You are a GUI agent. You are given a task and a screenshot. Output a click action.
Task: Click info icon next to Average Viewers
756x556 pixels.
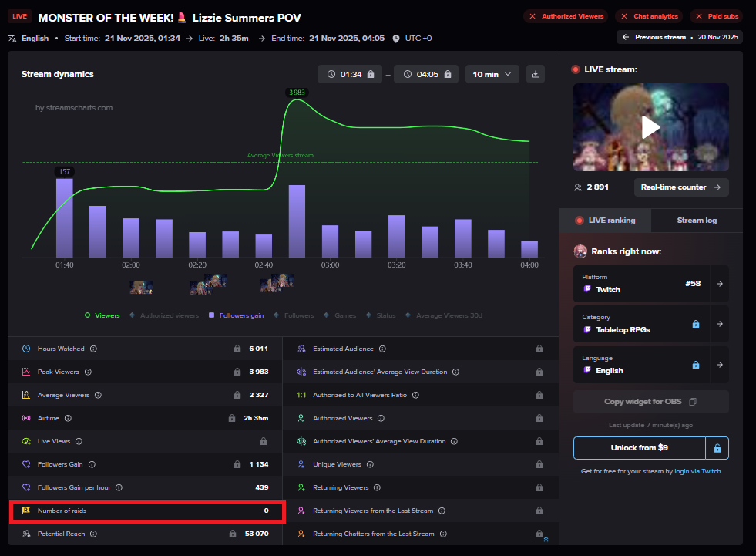[x=99, y=395]
